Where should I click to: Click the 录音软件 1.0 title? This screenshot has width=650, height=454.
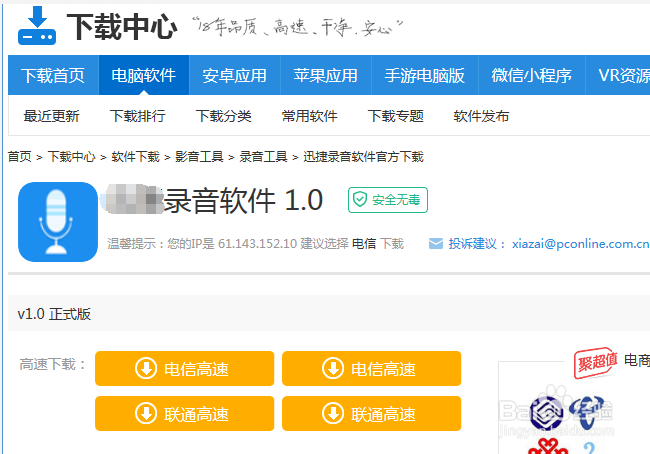pos(243,200)
